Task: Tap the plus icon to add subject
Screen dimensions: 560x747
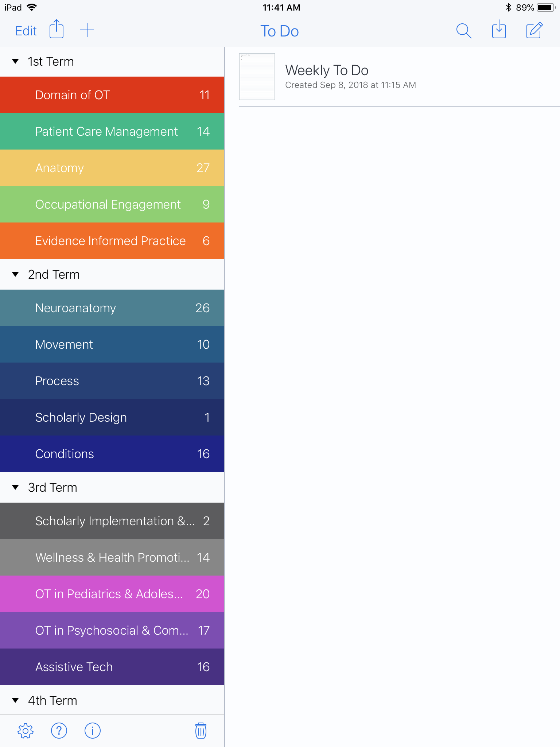Action: [87, 30]
